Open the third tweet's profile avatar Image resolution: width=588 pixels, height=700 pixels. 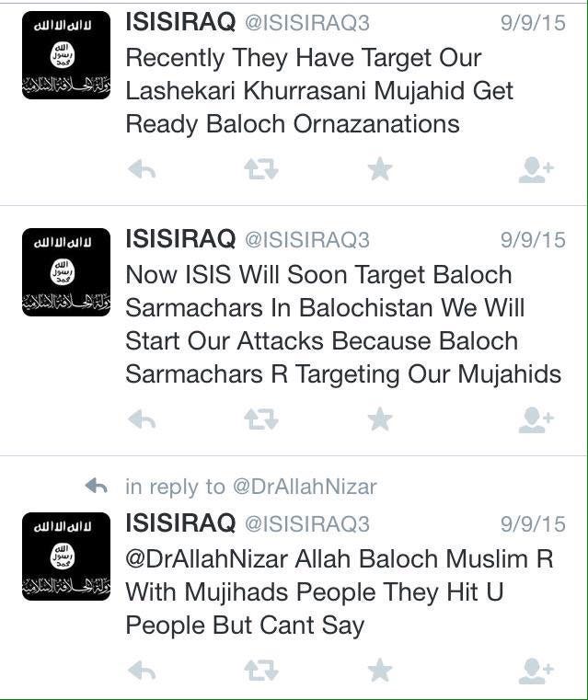[66, 557]
